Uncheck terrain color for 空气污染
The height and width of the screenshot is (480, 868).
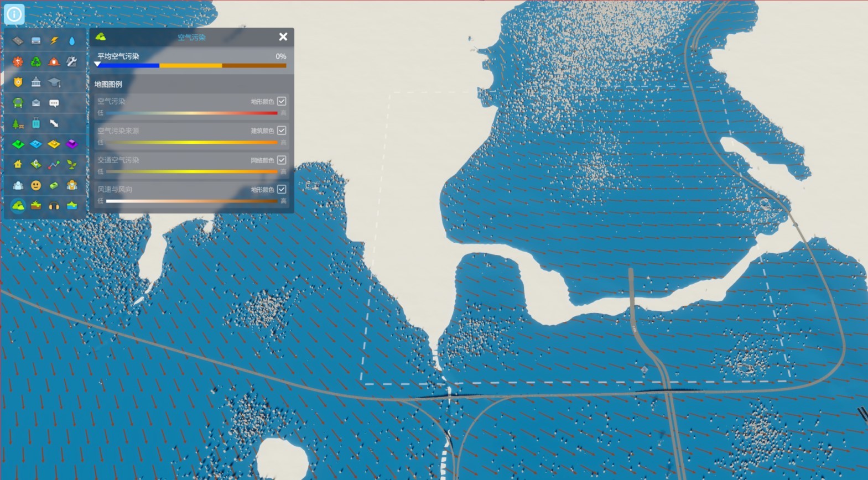(x=282, y=101)
